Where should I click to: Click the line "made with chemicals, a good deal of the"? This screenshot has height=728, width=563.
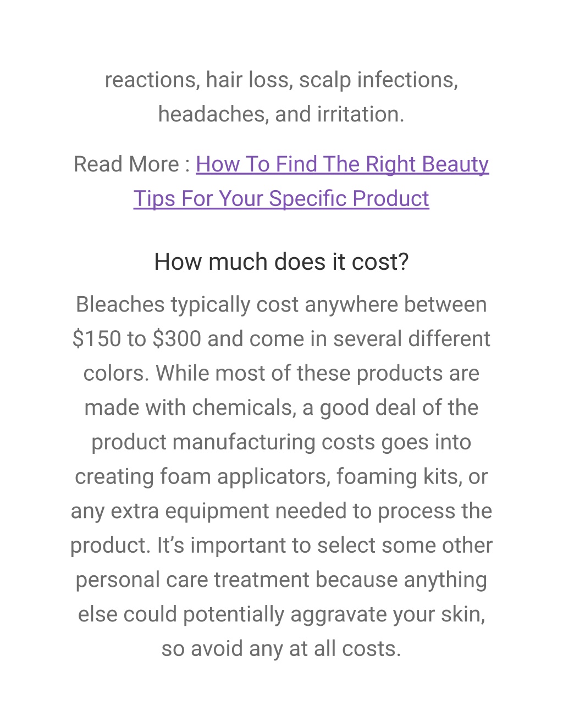pos(281,408)
